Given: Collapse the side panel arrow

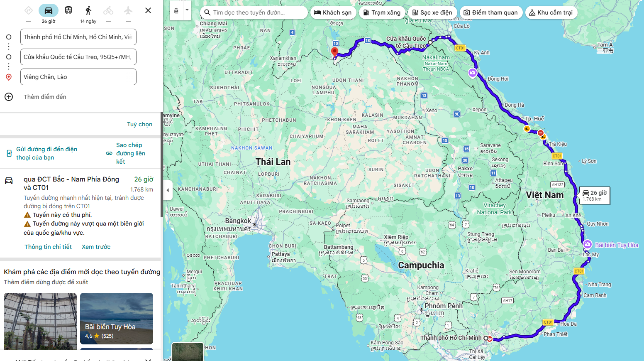Looking at the screenshot, I should (x=168, y=190).
